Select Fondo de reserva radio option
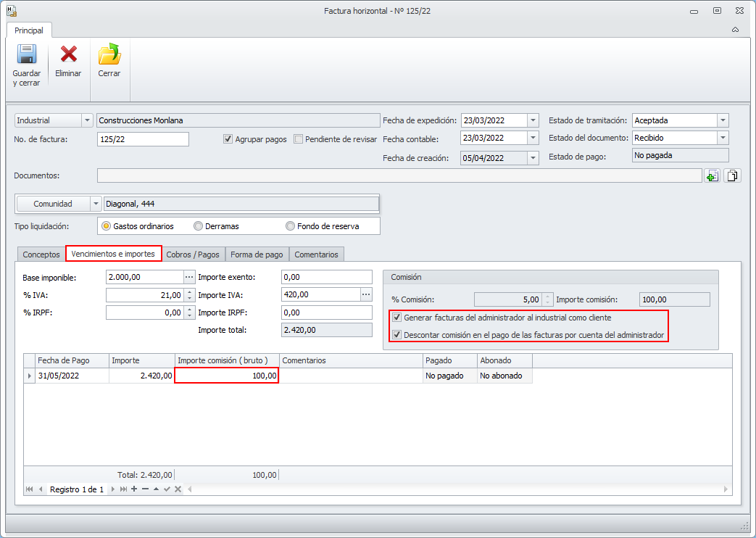 290,226
